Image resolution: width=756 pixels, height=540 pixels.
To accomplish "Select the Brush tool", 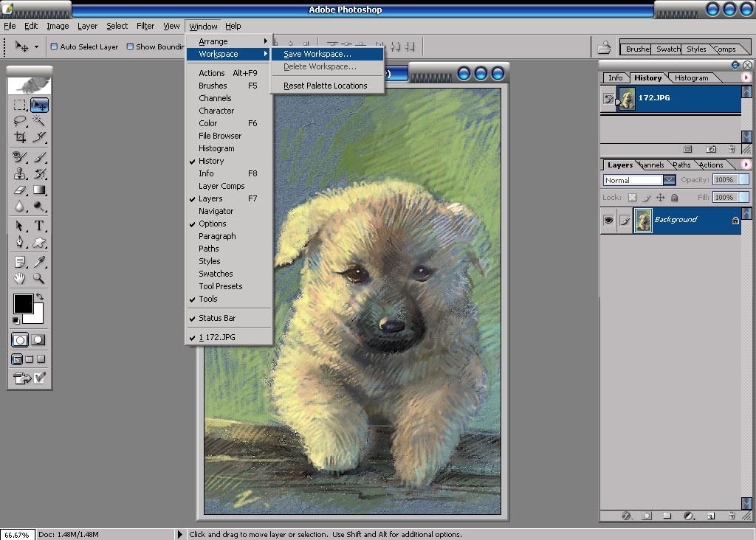I will 39,156.
